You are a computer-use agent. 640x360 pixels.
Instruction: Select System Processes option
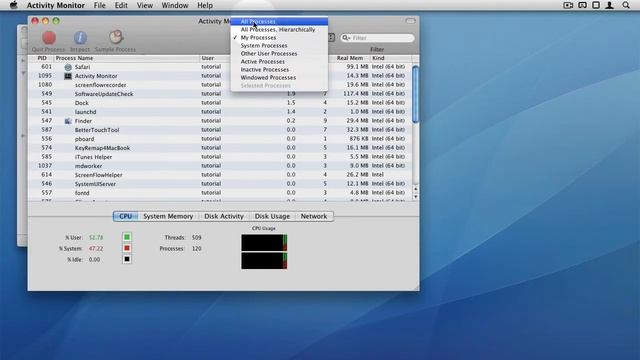(279, 46)
